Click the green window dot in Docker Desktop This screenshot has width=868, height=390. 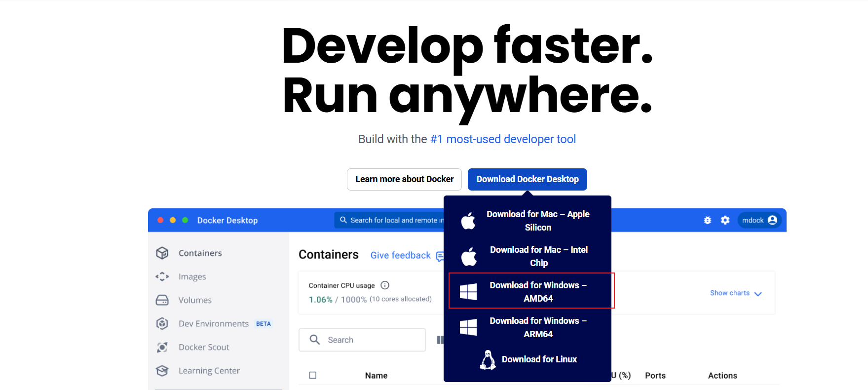coord(185,220)
